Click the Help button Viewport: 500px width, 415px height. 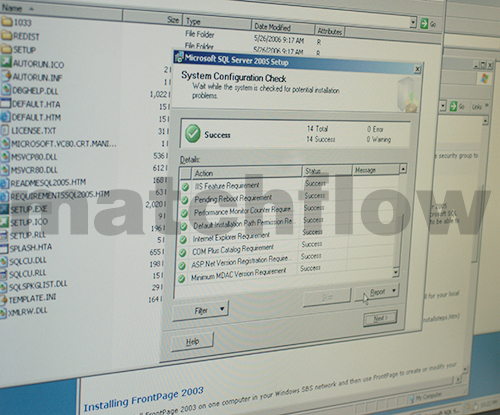click(192, 341)
